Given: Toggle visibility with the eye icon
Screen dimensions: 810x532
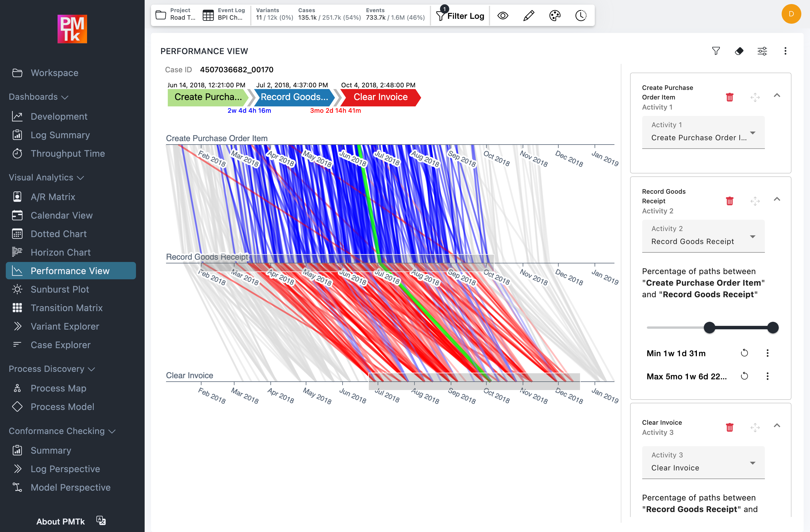Looking at the screenshot, I should (x=503, y=15).
